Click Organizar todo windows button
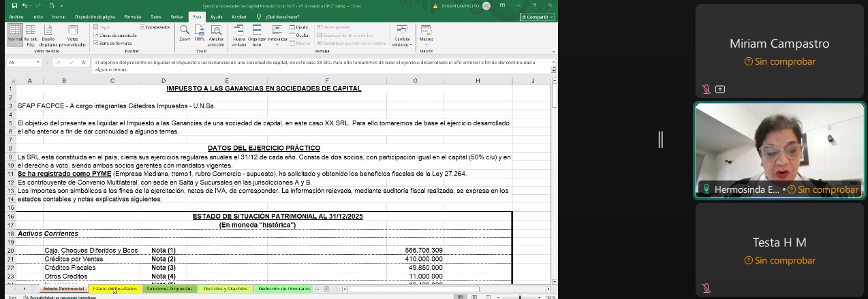This screenshot has width=868, height=299. click(257, 34)
